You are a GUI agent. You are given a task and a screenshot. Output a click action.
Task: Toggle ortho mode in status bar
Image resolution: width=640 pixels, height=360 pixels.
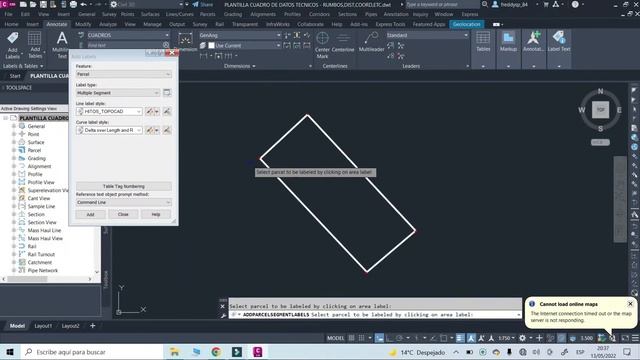389,338
